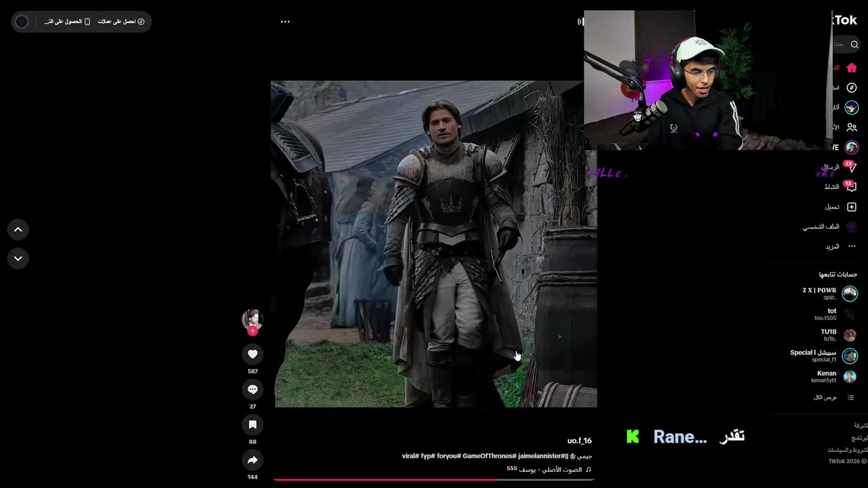868x488 pixels.
Task: Open الرسائل messages with 22 badge
Action: [x=839, y=167]
